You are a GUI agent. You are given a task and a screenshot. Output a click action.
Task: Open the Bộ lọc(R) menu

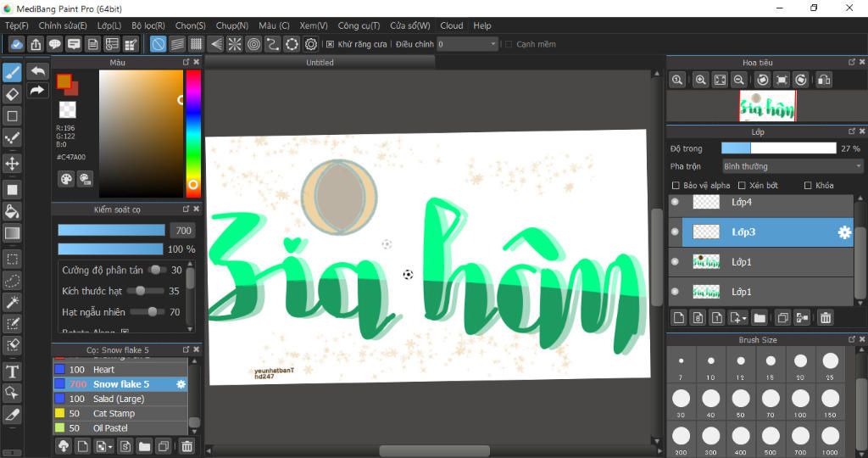148,25
